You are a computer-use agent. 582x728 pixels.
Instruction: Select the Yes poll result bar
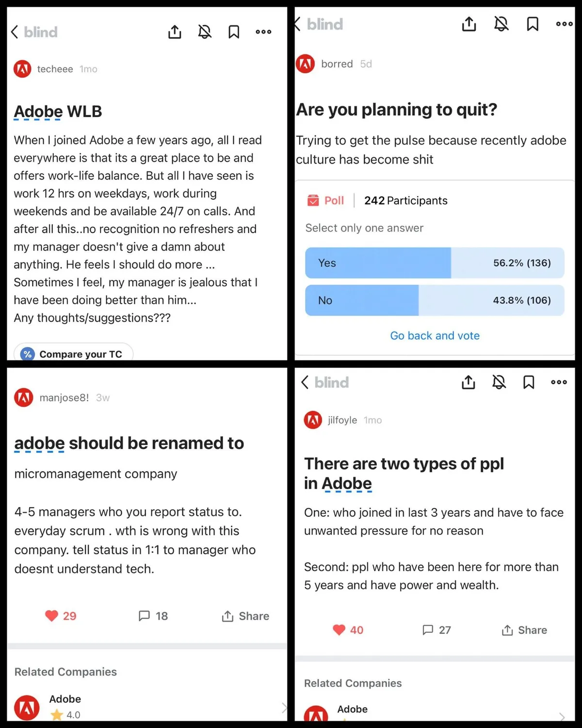click(x=435, y=263)
